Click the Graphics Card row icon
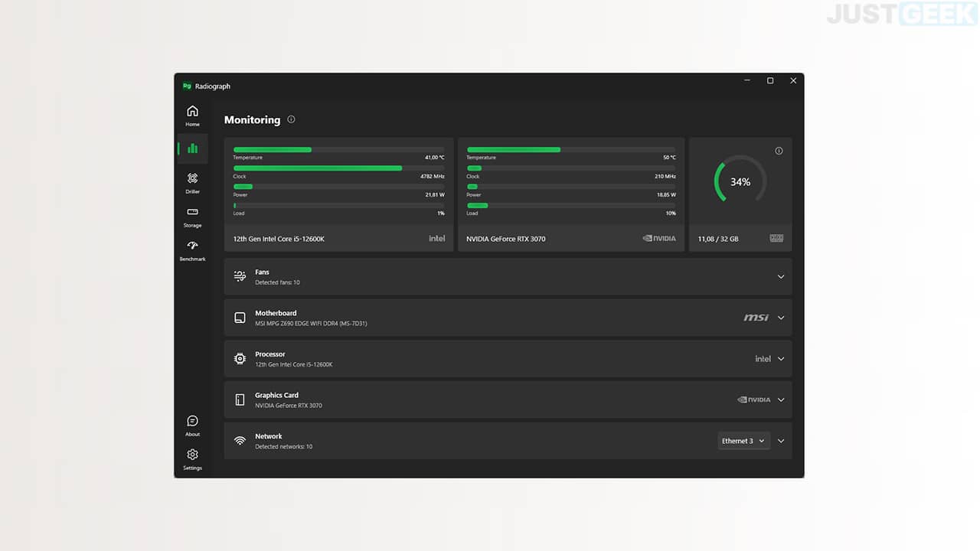 [x=240, y=399]
